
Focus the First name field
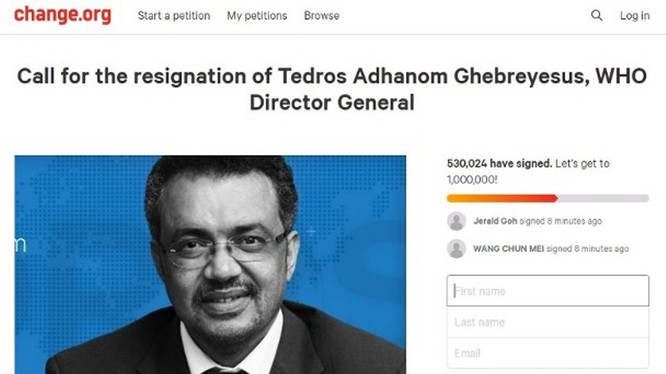click(x=548, y=291)
